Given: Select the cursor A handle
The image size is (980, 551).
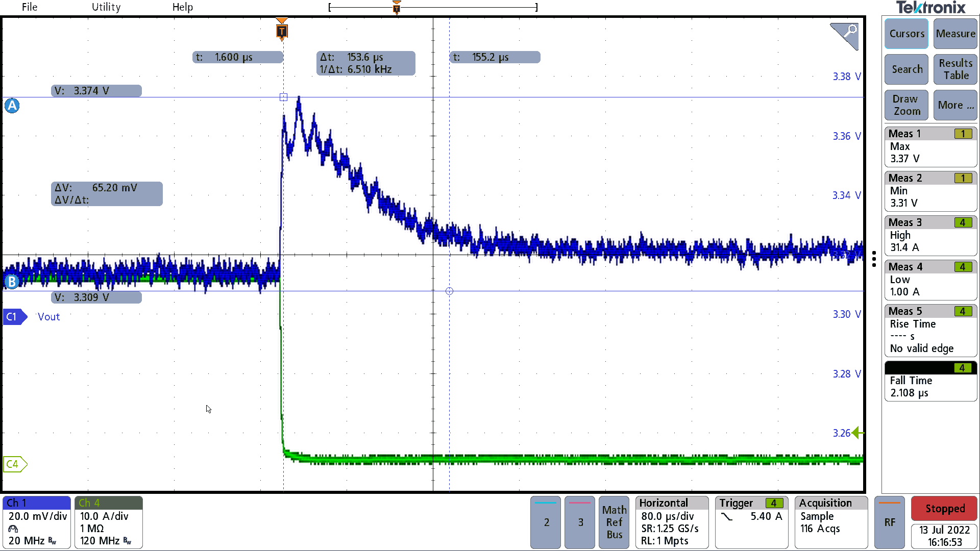Looking at the screenshot, I should tap(12, 106).
